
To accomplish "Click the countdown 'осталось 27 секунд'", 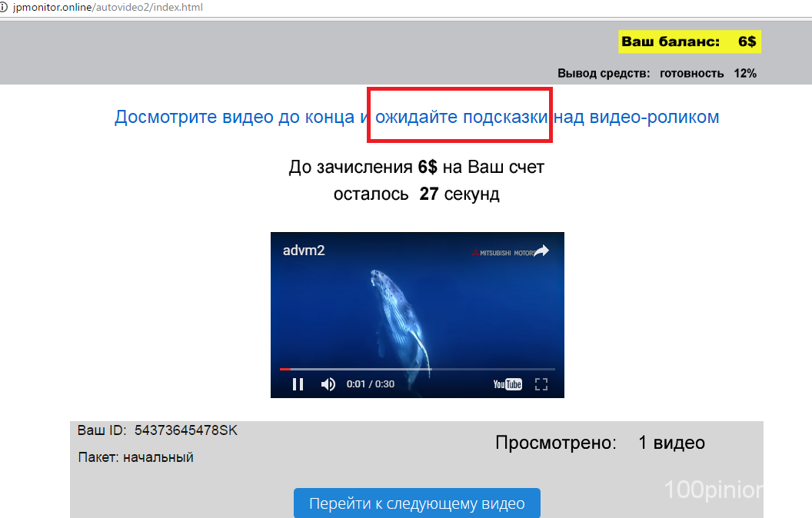I will (416, 194).
